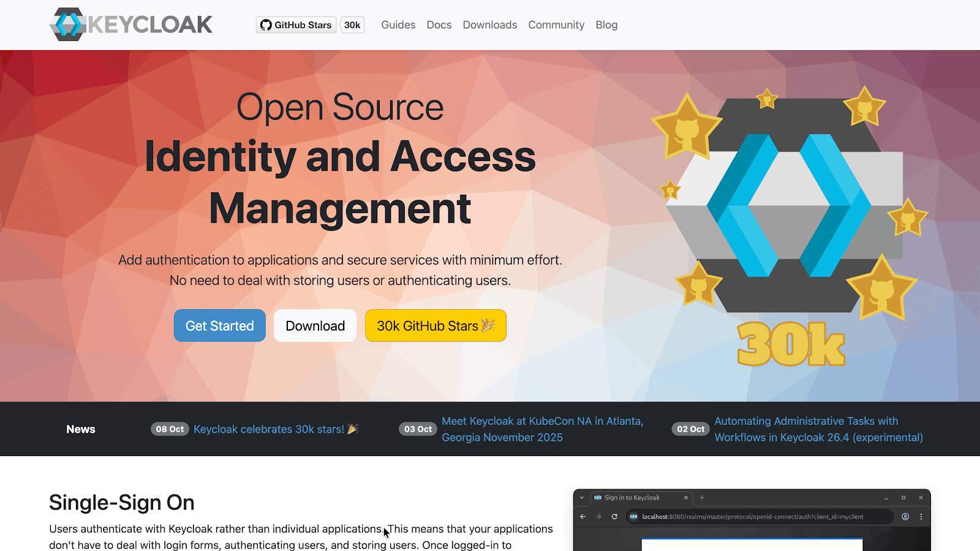Go to Downloads page
The image size is (980, 551).
pos(490,25)
